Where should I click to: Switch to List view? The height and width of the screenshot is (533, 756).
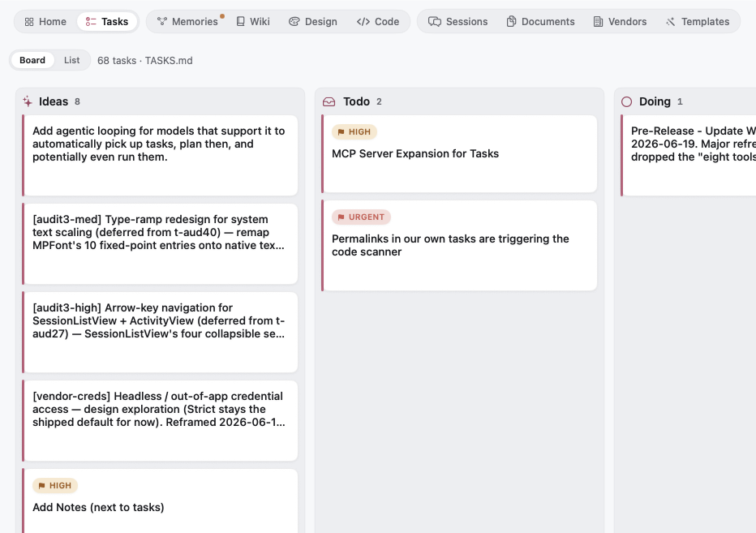pos(72,60)
